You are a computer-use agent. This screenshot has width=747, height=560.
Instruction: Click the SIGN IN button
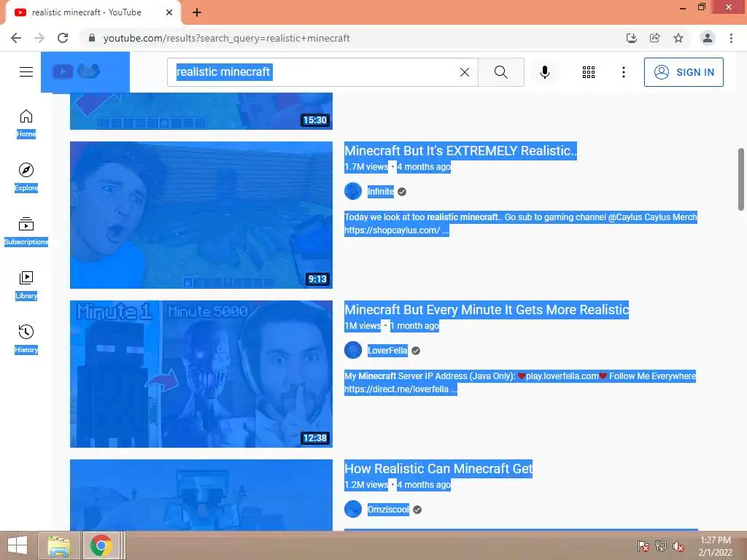click(684, 72)
